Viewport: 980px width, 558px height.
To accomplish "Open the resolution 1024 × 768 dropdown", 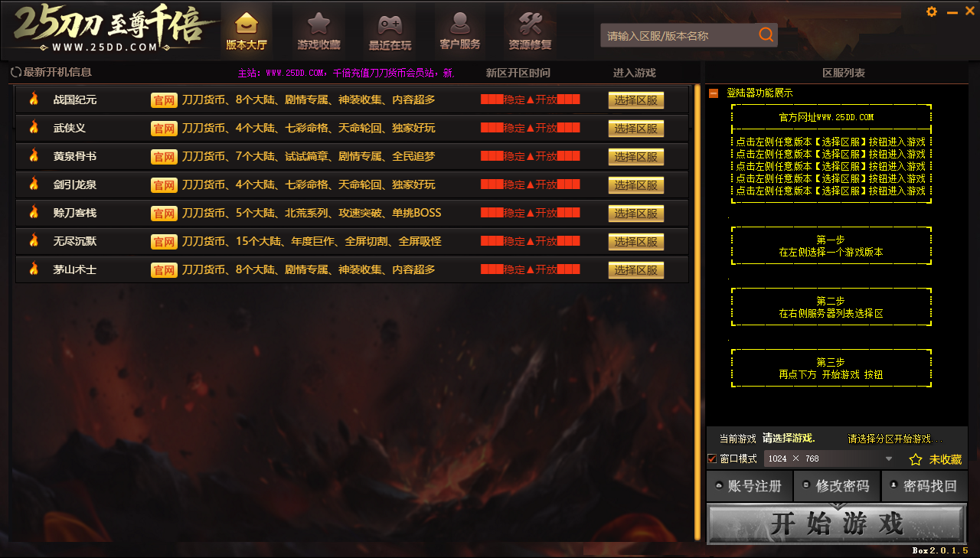I will [x=889, y=458].
